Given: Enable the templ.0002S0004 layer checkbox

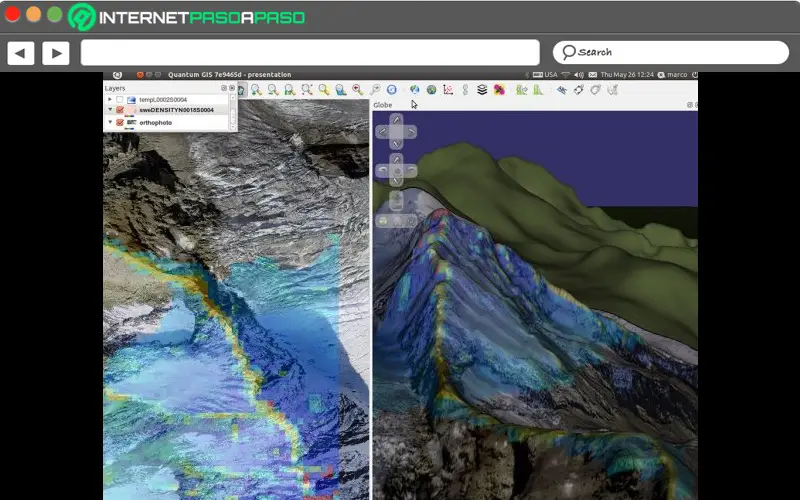Looking at the screenshot, I should point(119,99).
